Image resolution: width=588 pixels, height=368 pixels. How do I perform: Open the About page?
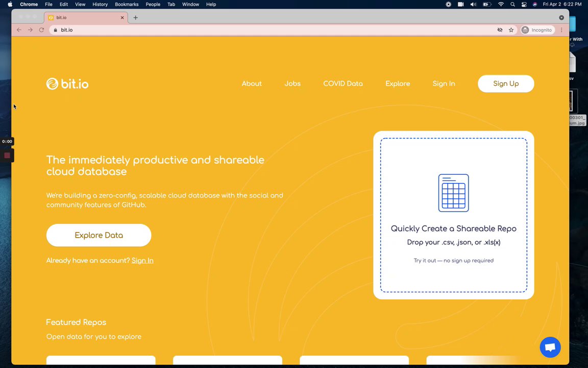pyautogui.click(x=252, y=84)
